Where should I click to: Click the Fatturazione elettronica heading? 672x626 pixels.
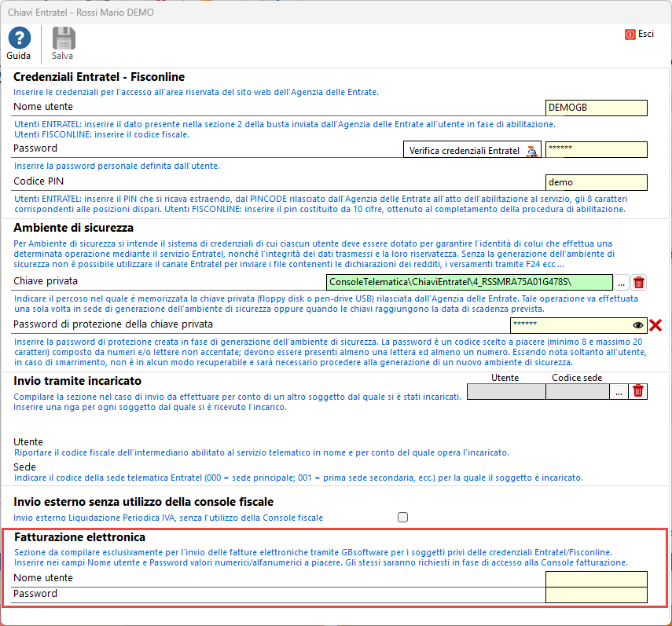tap(79, 537)
